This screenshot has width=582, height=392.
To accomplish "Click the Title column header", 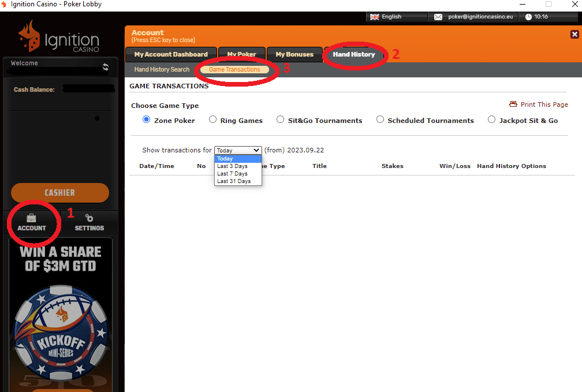I will pos(319,166).
